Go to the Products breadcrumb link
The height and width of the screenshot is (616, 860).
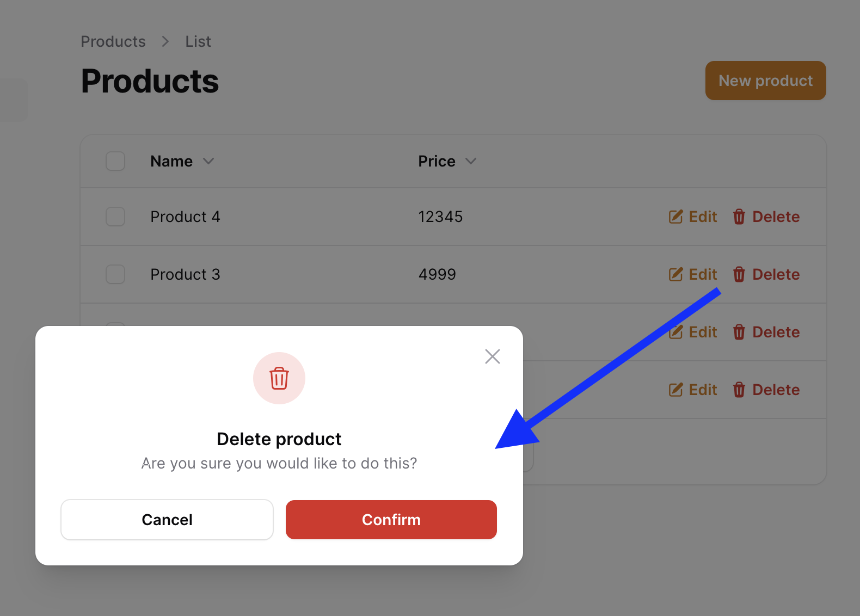(113, 41)
